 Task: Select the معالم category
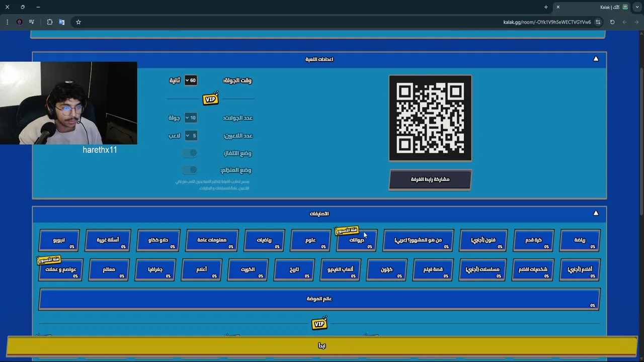tap(109, 269)
